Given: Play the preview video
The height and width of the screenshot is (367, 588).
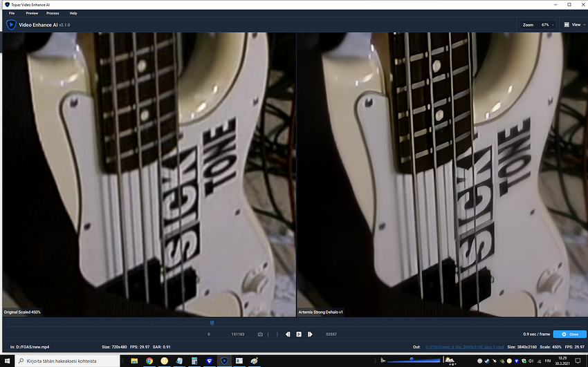Looking at the screenshot, I should [x=299, y=334].
